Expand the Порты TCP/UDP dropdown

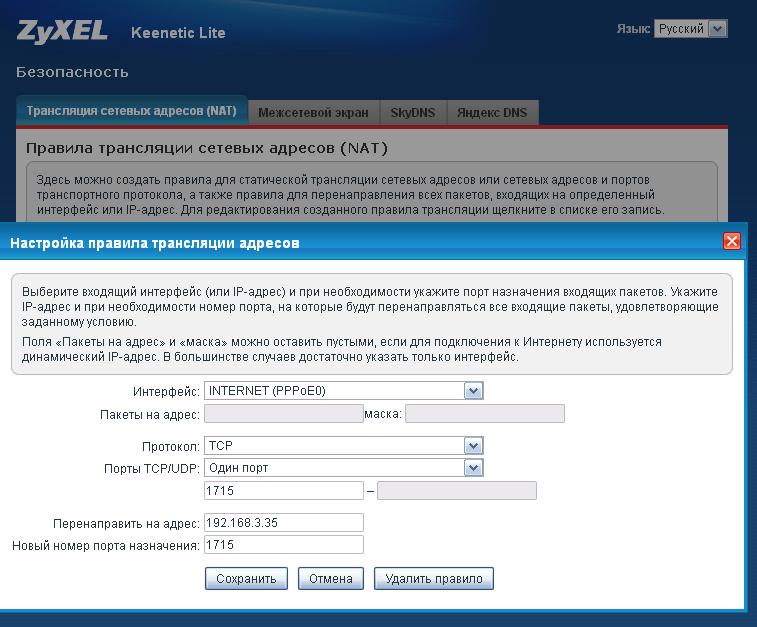point(343,467)
